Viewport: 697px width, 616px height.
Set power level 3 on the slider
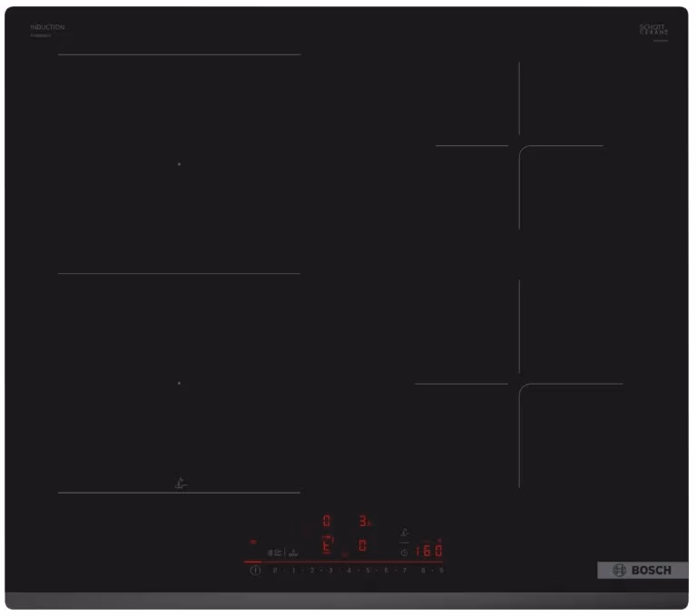point(330,571)
